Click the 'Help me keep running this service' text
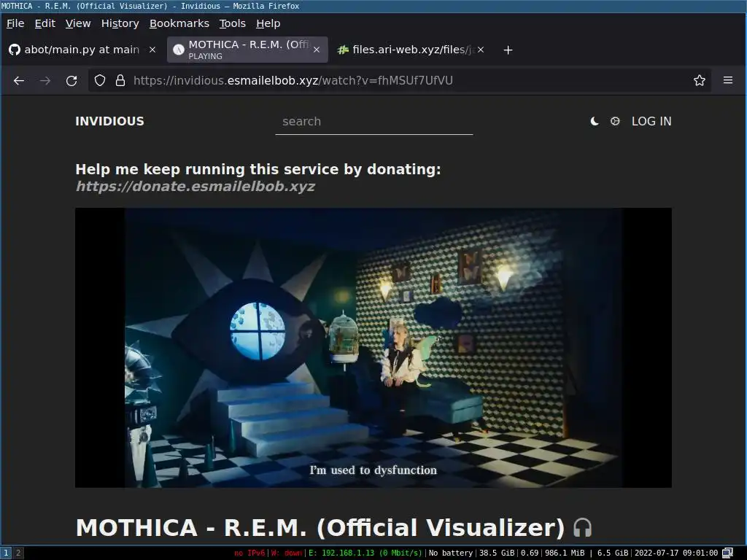 [x=258, y=169]
